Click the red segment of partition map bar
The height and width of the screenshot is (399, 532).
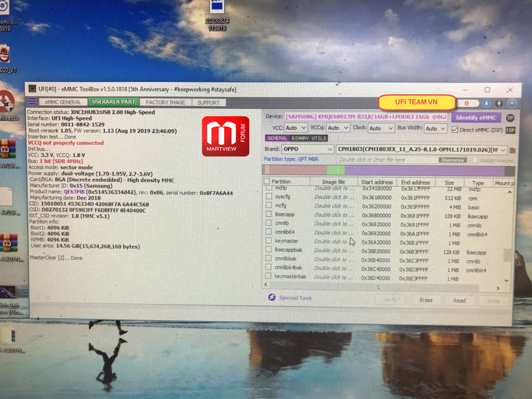pyautogui.click(x=298, y=170)
